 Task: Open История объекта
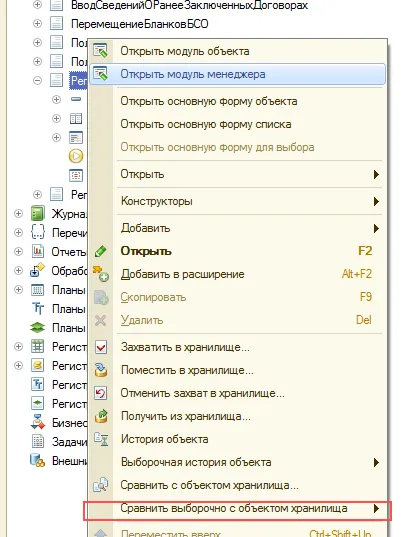click(x=237, y=439)
